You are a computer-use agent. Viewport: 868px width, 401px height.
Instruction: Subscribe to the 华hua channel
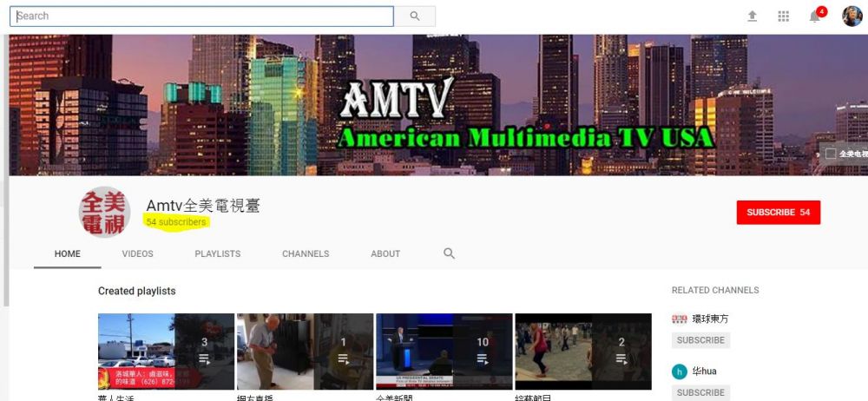(x=700, y=392)
